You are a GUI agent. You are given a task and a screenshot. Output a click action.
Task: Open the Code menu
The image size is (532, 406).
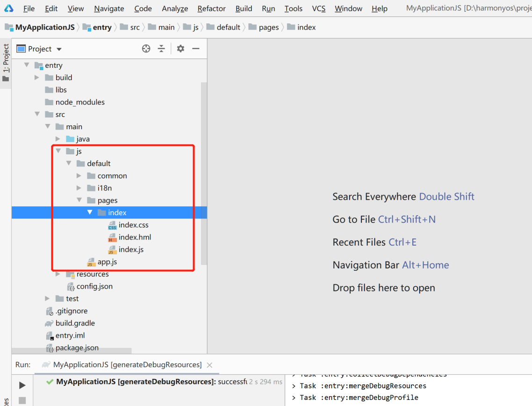(143, 8)
